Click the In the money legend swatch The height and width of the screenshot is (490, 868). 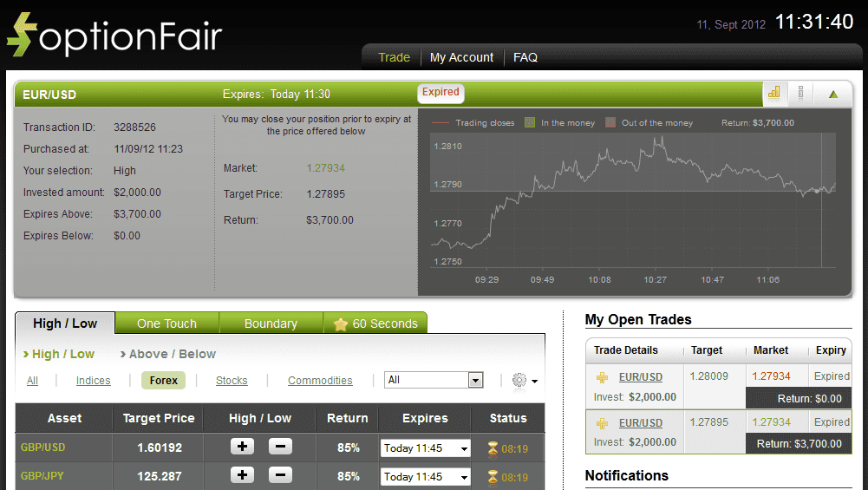click(530, 122)
